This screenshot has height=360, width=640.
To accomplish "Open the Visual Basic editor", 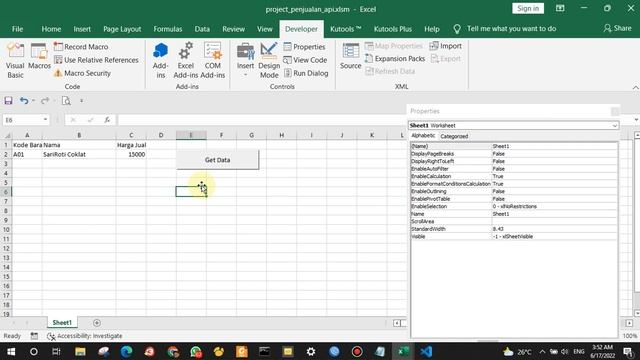I will click(15, 60).
